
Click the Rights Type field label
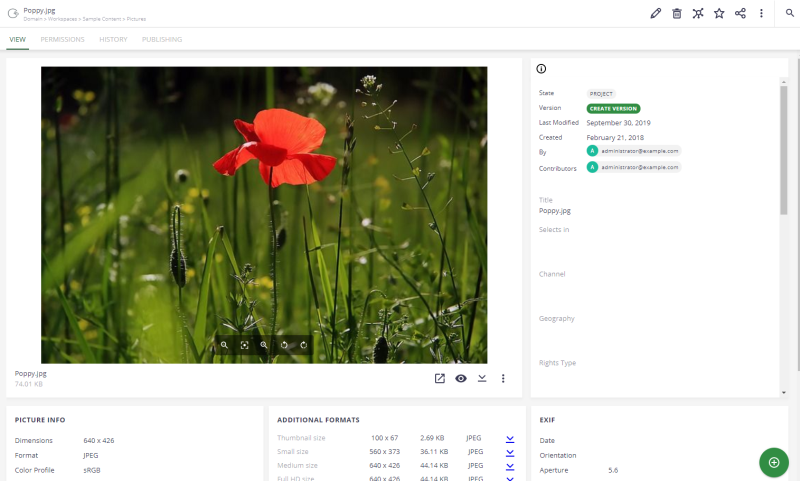pyautogui.click(x=557, y=363)
